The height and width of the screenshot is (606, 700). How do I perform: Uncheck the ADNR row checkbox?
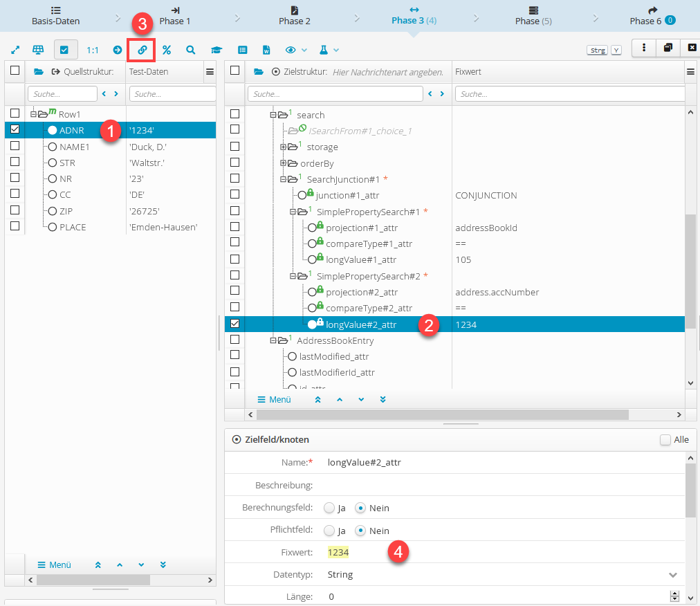(x=15, y=129)
